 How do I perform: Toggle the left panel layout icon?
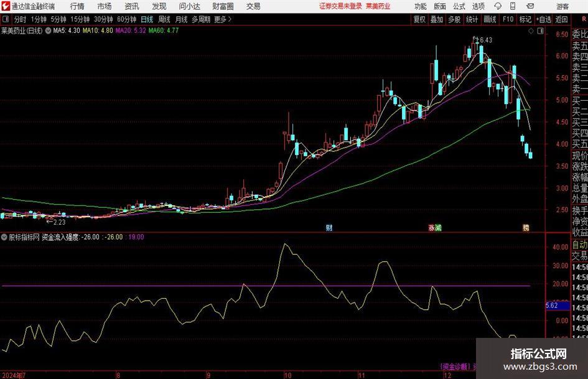pyautogui.click(x=6, y=19)
